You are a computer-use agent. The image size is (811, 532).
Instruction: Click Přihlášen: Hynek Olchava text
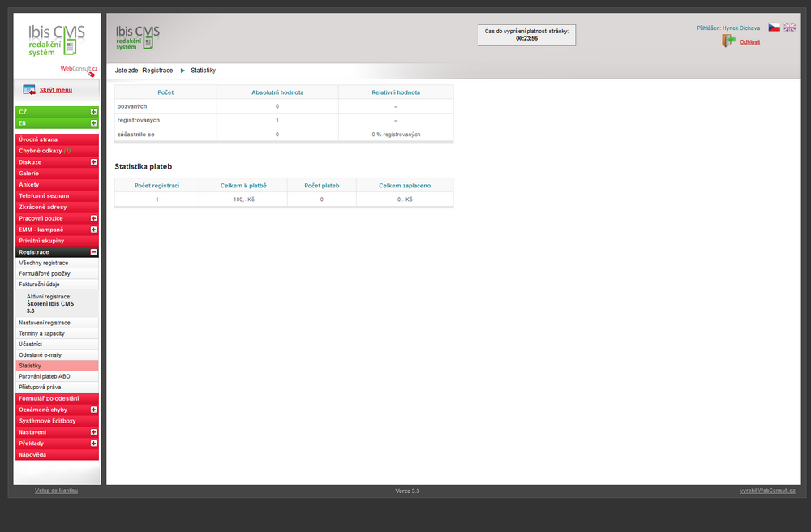(x=728, y=28)
